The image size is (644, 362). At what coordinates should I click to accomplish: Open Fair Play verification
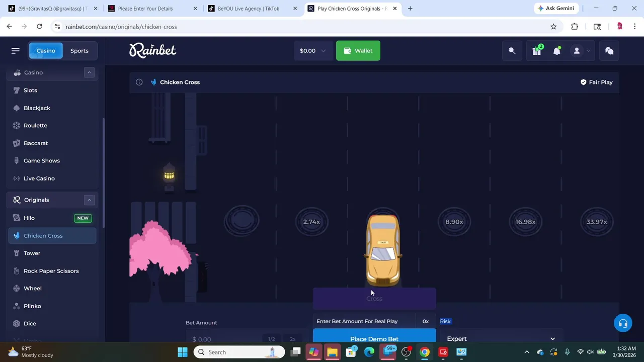[x=596, y=82]
